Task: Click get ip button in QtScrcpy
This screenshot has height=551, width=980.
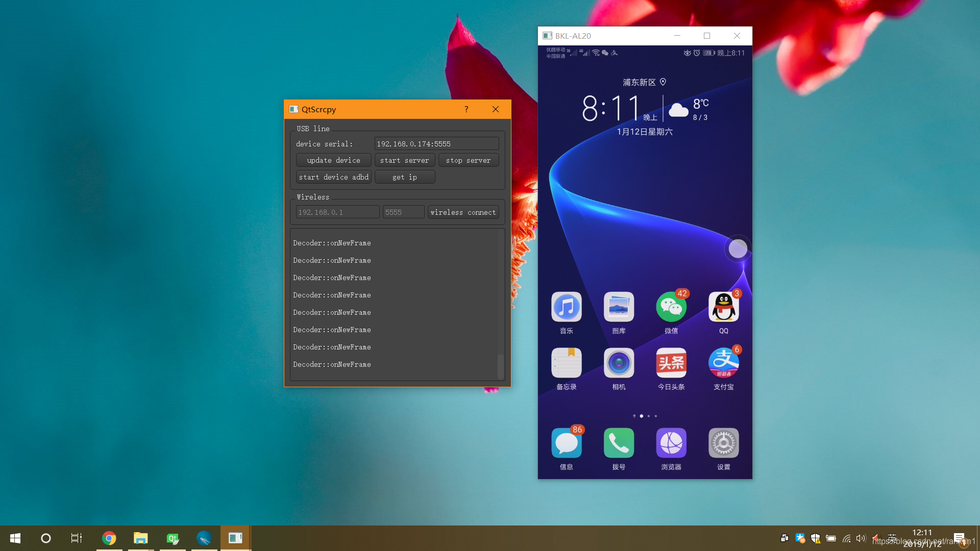Action: pyautogui.click(x=405, y=177)
